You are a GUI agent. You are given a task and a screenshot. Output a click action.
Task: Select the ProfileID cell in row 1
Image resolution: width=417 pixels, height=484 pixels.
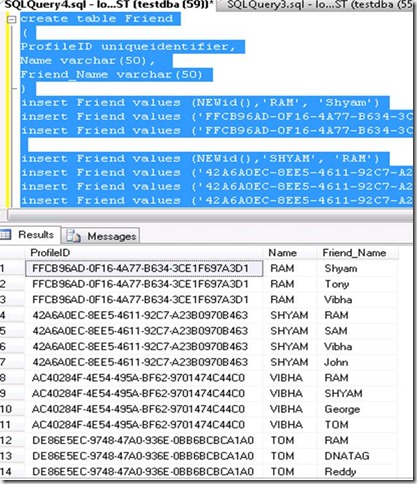click(144, 268)
